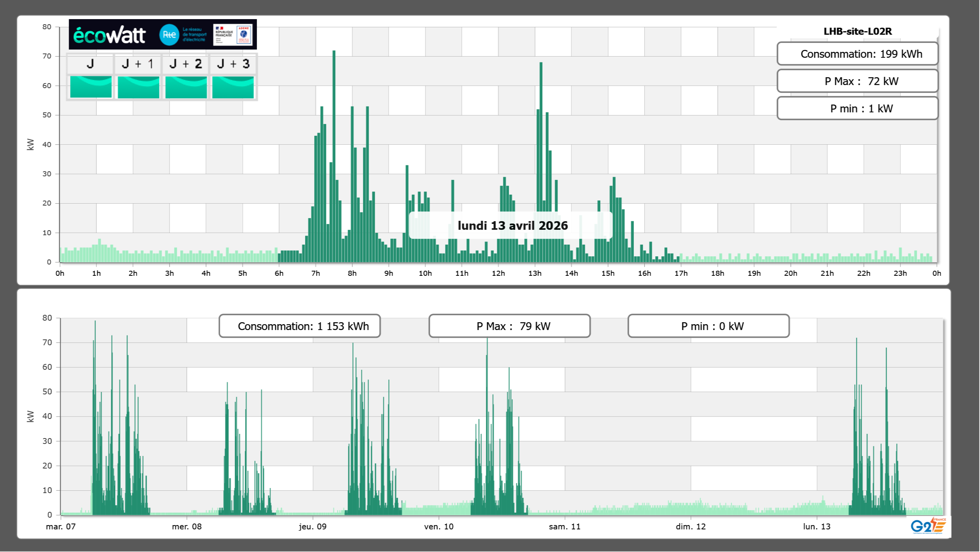
Task: Click the ven. 10 label on weekly axis
Action: pos(439,527)
